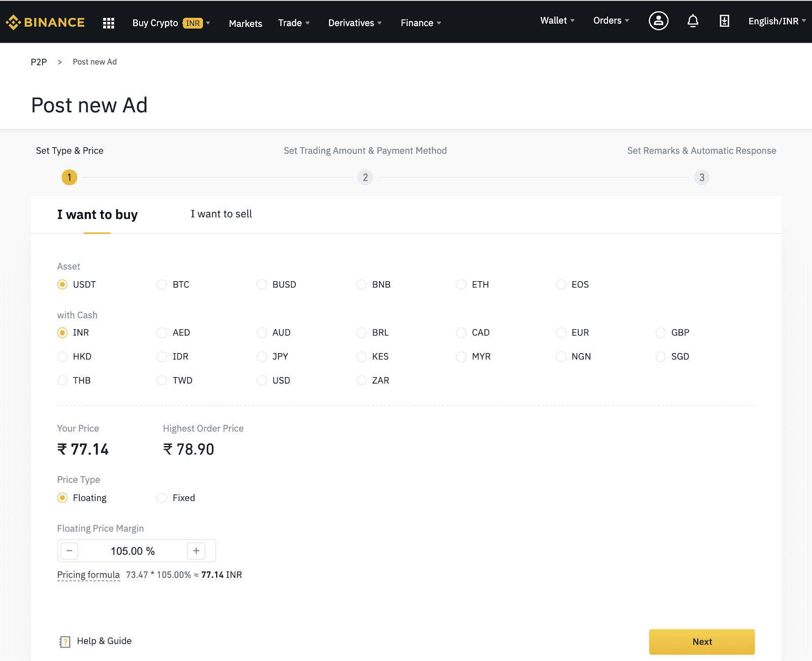Select the BUSD asset radio button

tap(262, 284)
